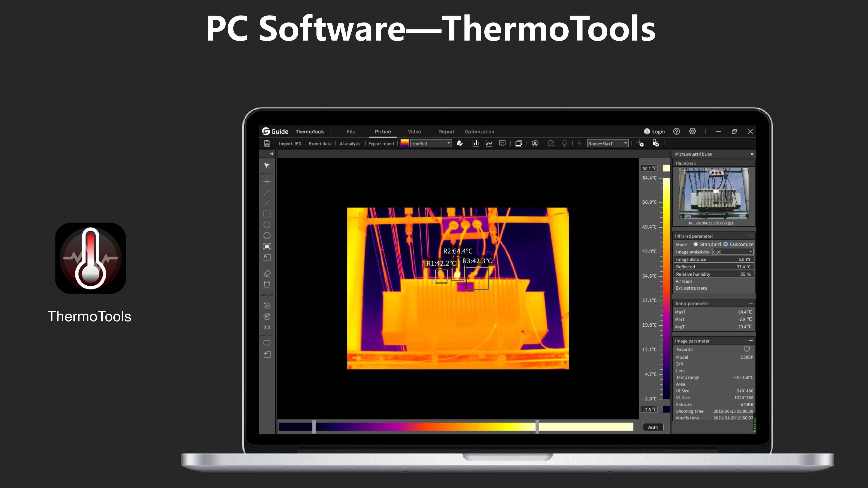Image resolution: width=868 pixels, height=488 pixels.
Task: Select the point crosshair tool
Action: click(267, 182)
